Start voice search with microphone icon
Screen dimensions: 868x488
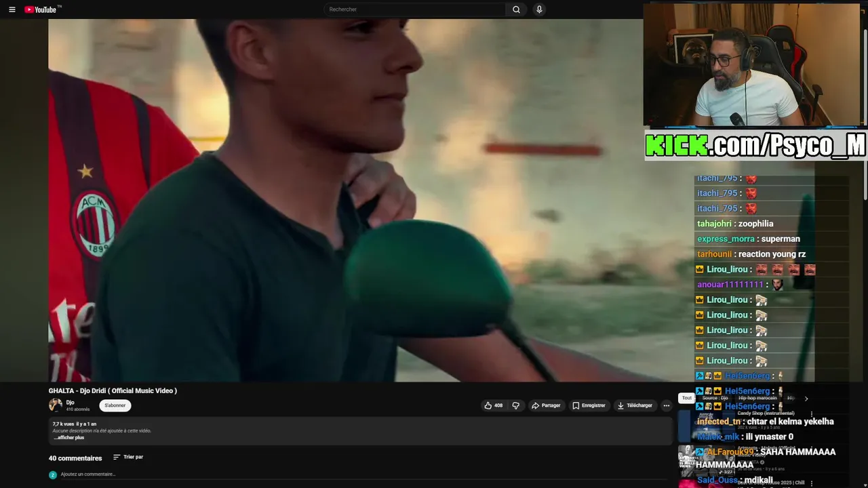click(539, 9)
